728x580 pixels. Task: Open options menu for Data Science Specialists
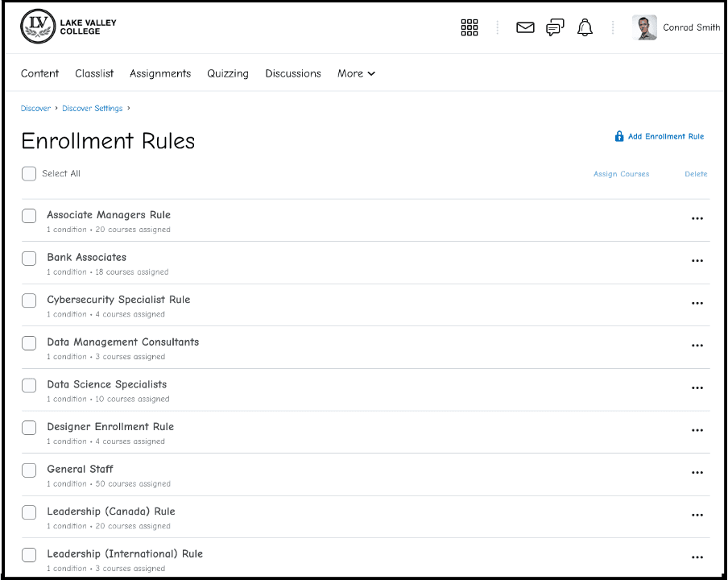point(697,387)
